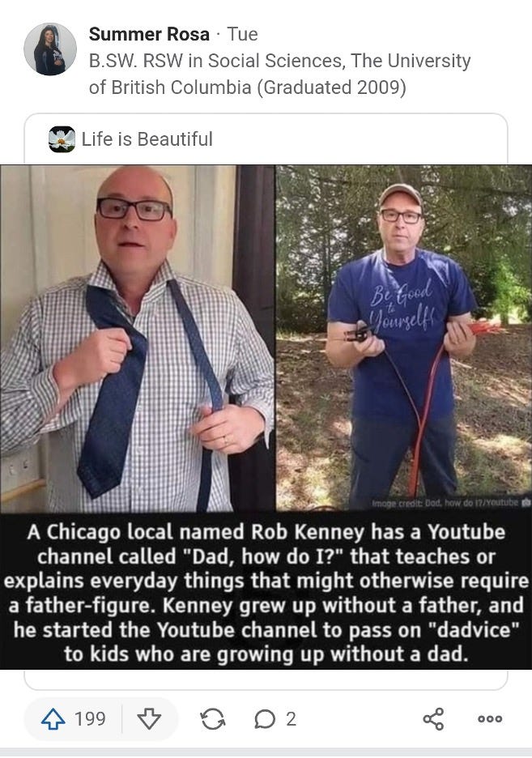Select the B.SW. RSW credential text

[x=280, y=74]
